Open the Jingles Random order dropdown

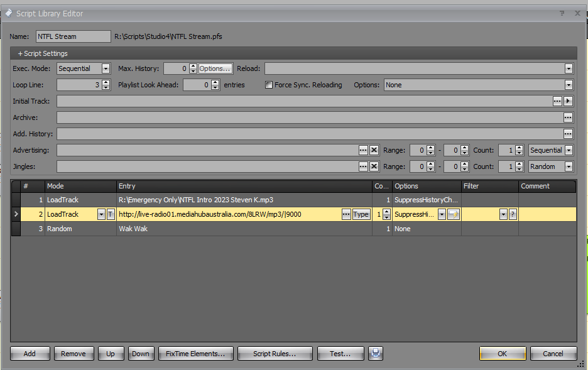click(x=569, y=166)
